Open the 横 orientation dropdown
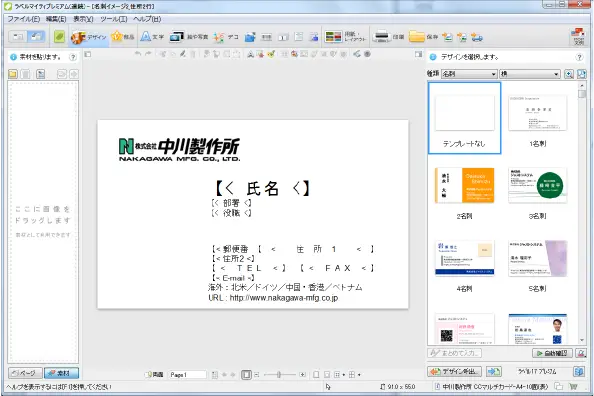Screen dimensions: 594x396 pos(530,74)
